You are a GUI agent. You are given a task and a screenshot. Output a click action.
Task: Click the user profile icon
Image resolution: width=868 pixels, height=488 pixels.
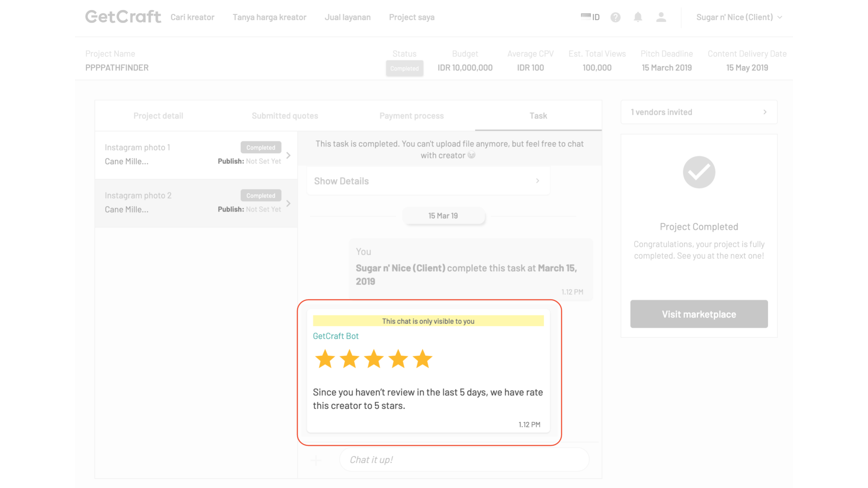tap(661, 17)
